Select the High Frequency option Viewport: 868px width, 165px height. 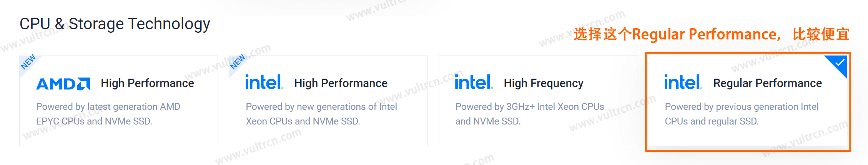[538, 101]
